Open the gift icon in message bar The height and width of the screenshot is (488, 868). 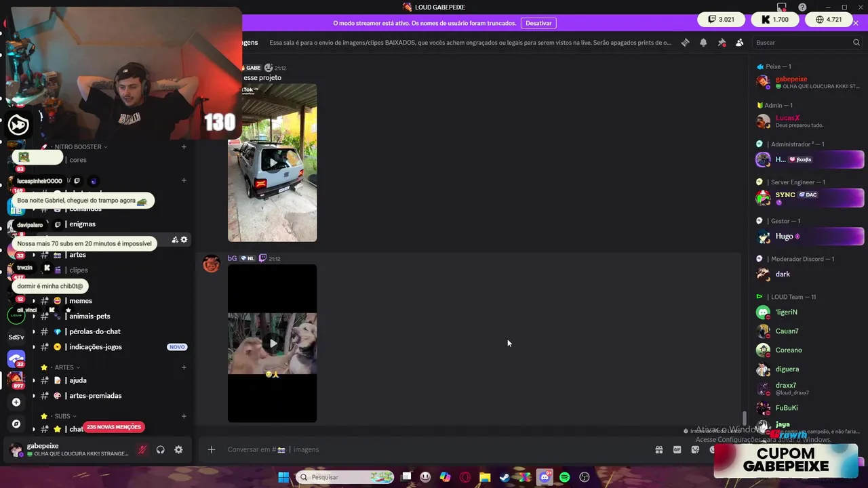pyautogui.click(x=658, y=449)
